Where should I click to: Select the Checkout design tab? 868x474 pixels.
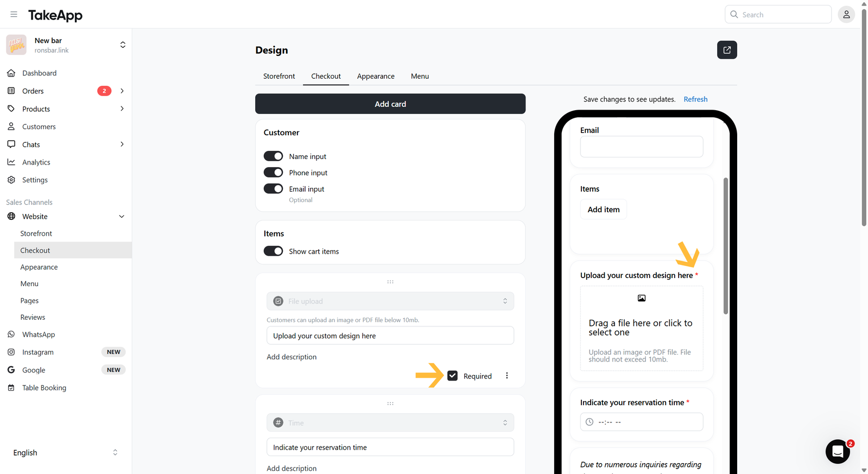326,76
